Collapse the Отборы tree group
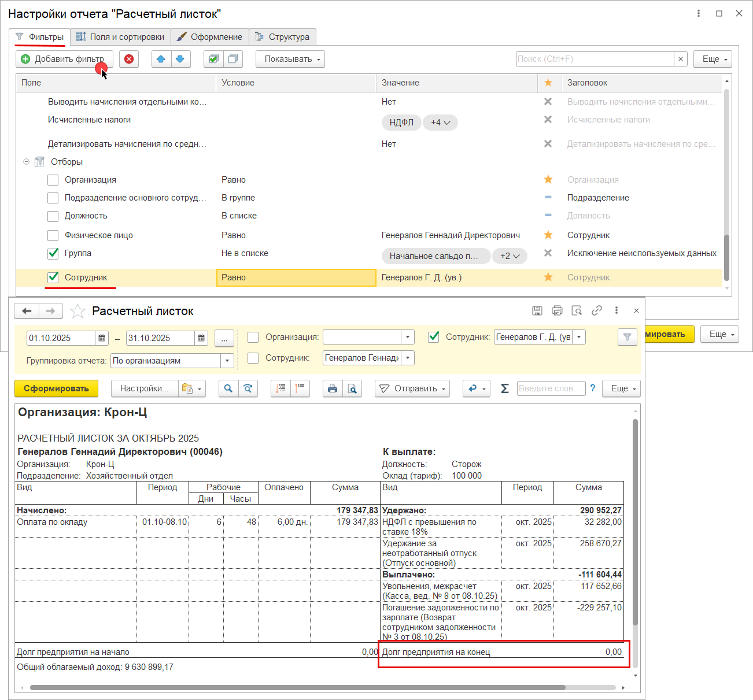This screenshot has height=700, width=753. (26, 162)
